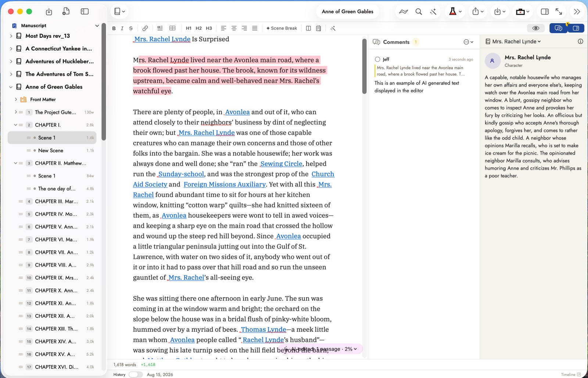Justify text alignment

pyautogui.click(x=255, y=28)
